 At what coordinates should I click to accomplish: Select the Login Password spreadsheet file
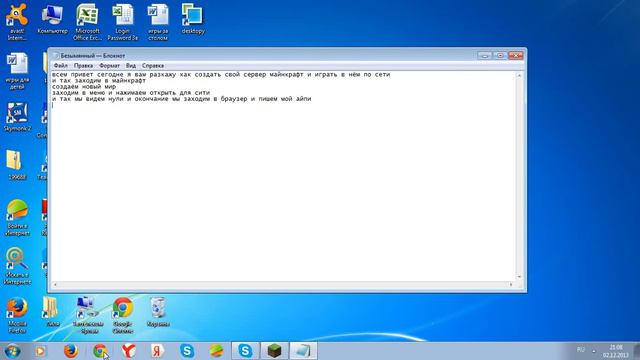point(122,22)
